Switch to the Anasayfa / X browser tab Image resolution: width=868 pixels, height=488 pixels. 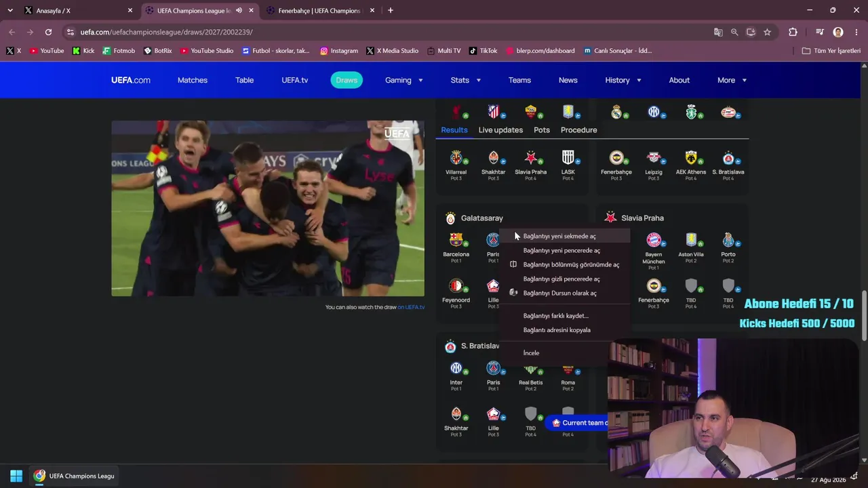pos(79,10)
